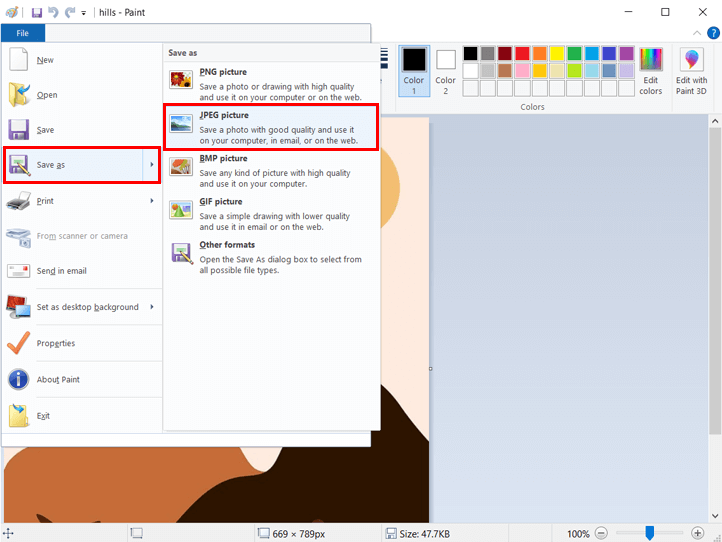Expand the Save as submenu arrow
This screenshot has height=542, width=722.
click(x=152, y=165)
